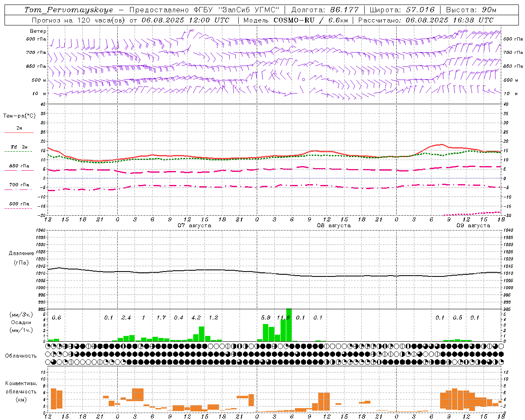Click the Давление panel label

point(21,253)
